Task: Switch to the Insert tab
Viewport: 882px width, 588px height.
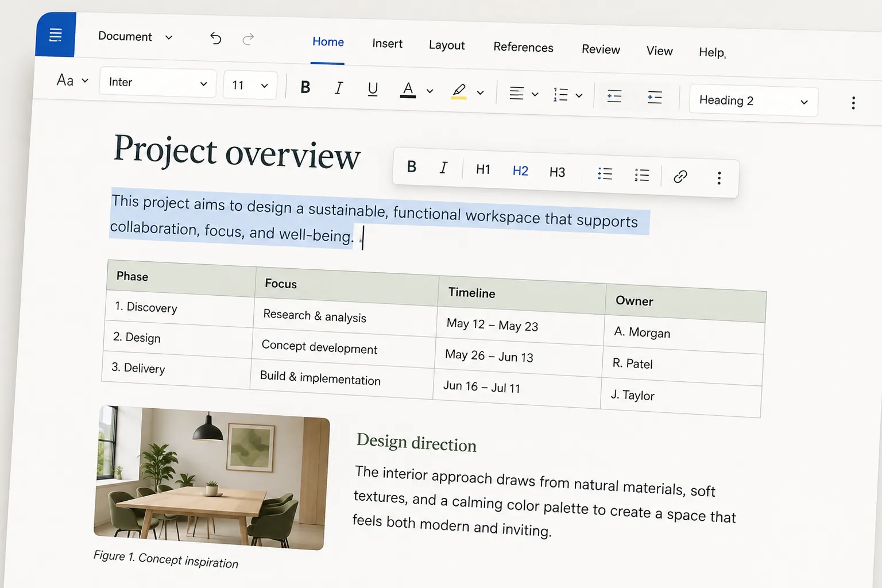Action: tap(387, 44)
